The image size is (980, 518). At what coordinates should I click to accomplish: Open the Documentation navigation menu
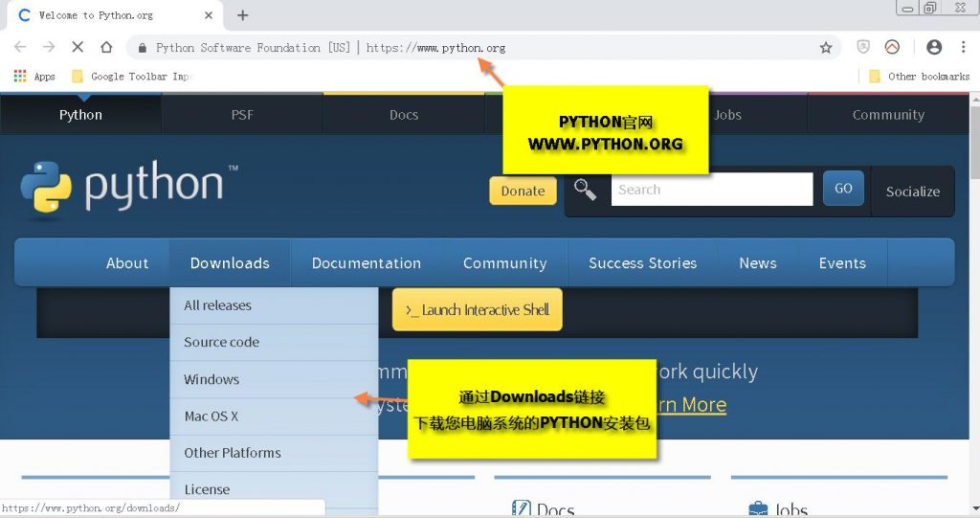(x=366, y=263)
